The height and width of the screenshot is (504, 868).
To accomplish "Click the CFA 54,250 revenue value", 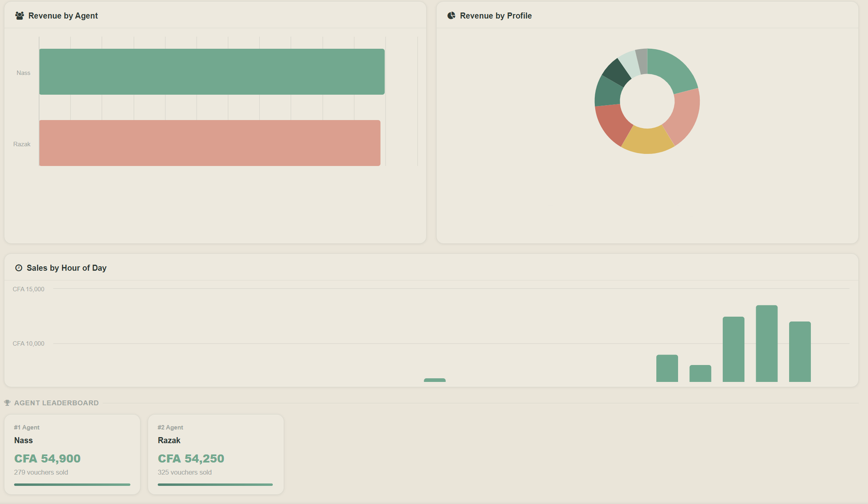I will click(191, 458).
